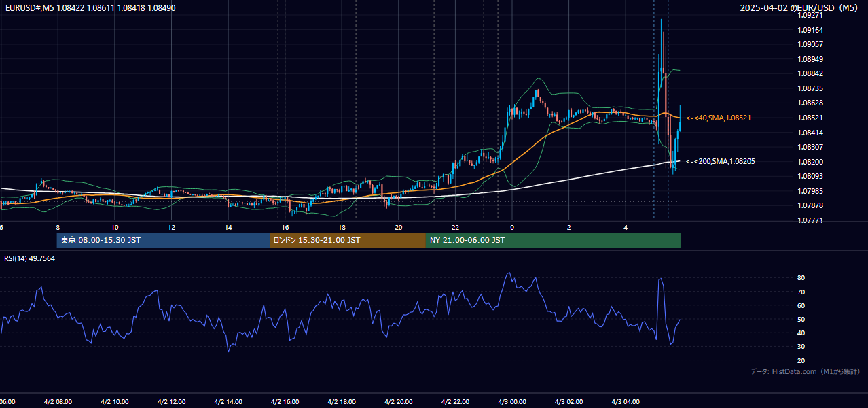Click the '4/2 22:00' date axis label

click(456, 402)
